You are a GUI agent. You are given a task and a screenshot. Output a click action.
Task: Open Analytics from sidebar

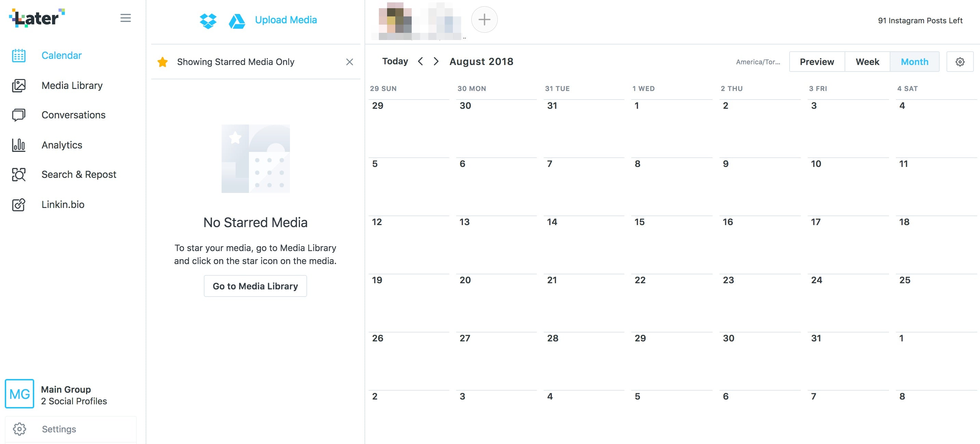[62, 144]
